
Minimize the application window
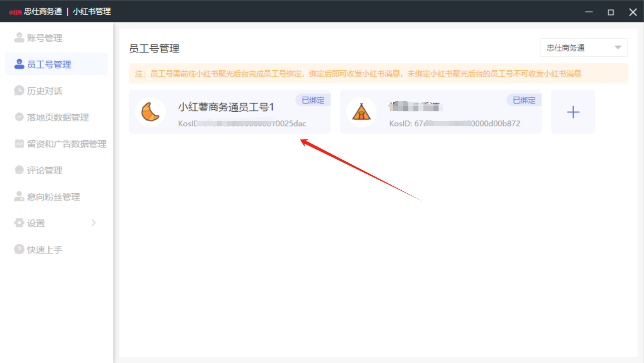[x=589, y=12]
